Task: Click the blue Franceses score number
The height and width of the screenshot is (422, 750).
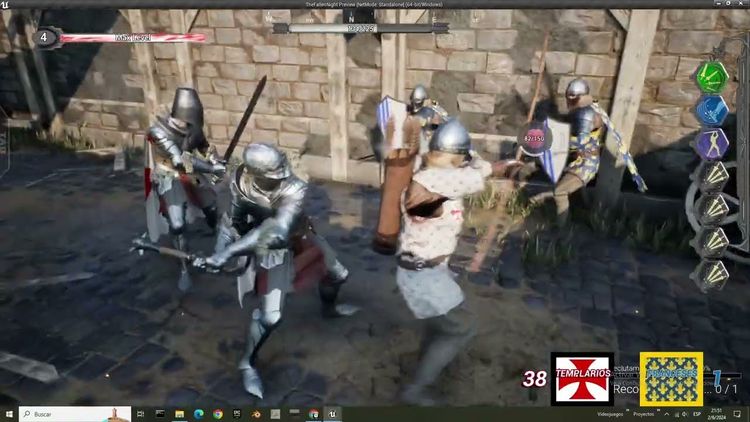Action: coord(717,378)
